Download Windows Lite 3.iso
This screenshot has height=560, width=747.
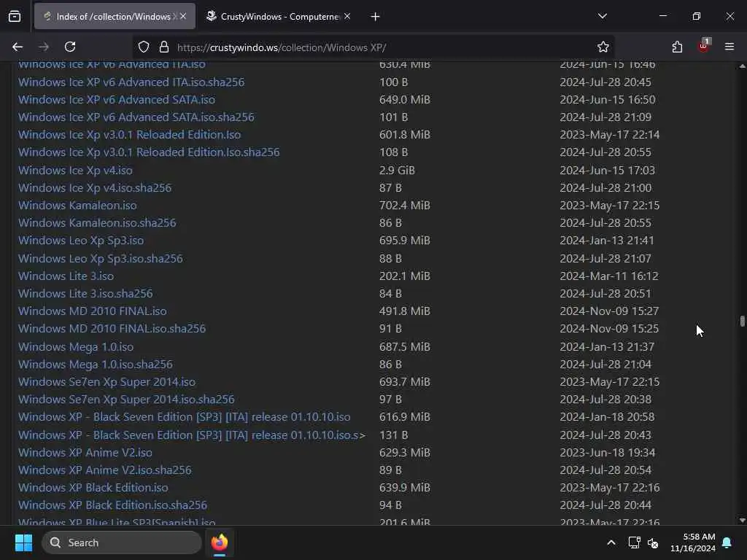pos(66,276)
